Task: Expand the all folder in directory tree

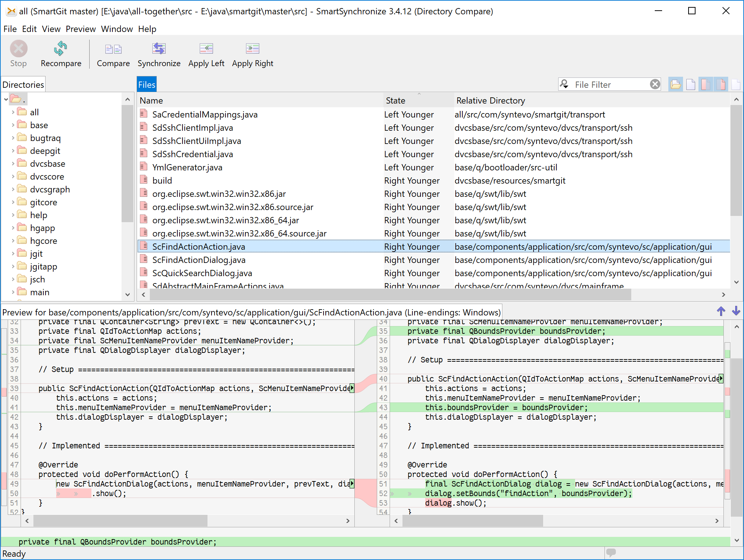Action: pyautogui.click(x=13, y=113)
